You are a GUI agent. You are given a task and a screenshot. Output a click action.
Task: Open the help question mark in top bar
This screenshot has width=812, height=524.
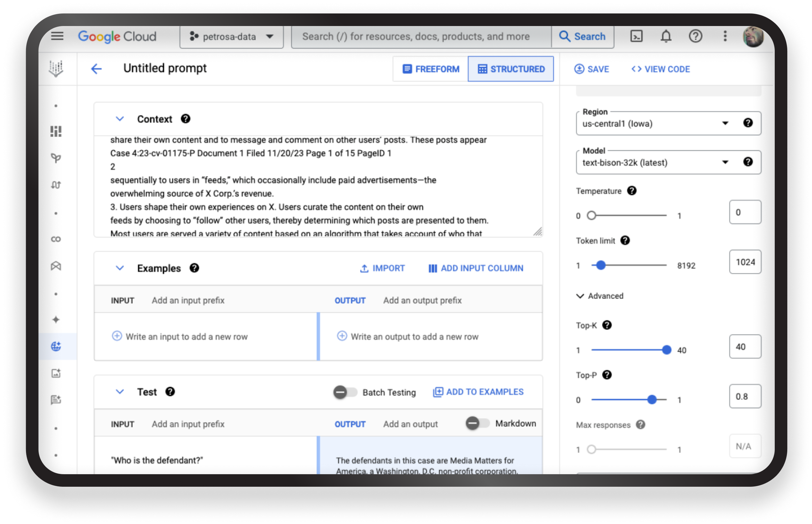coord(695,36)
